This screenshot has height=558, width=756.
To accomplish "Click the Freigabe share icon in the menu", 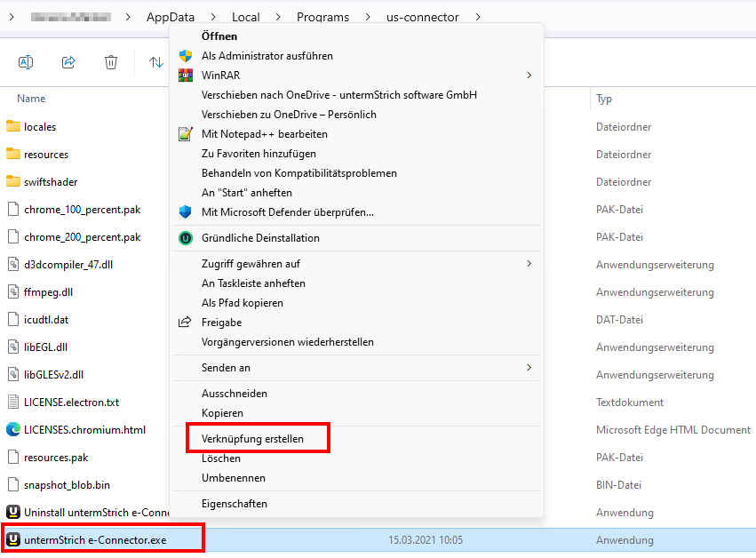I will (186, 323).
